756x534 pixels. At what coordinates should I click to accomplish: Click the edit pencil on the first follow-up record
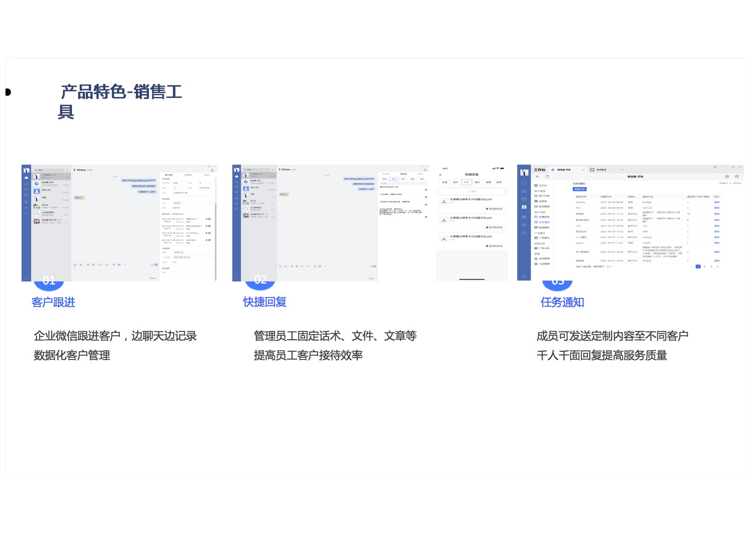206,219
